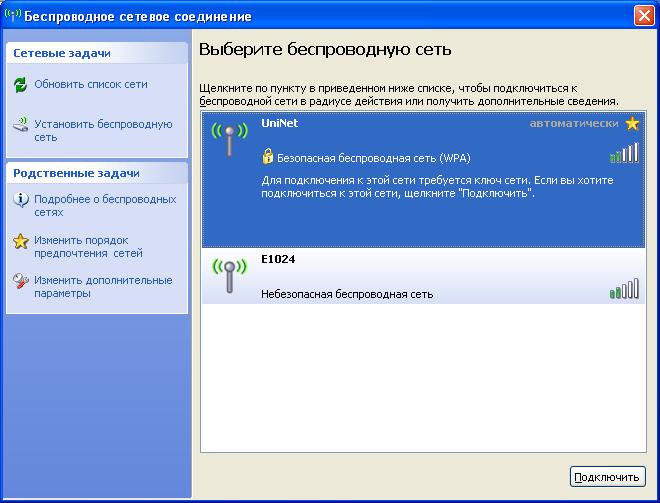This screenshot has width=660, height=503.
Task: Open 'Изменить дополнительные параметры' link
Action: (103, 287)
